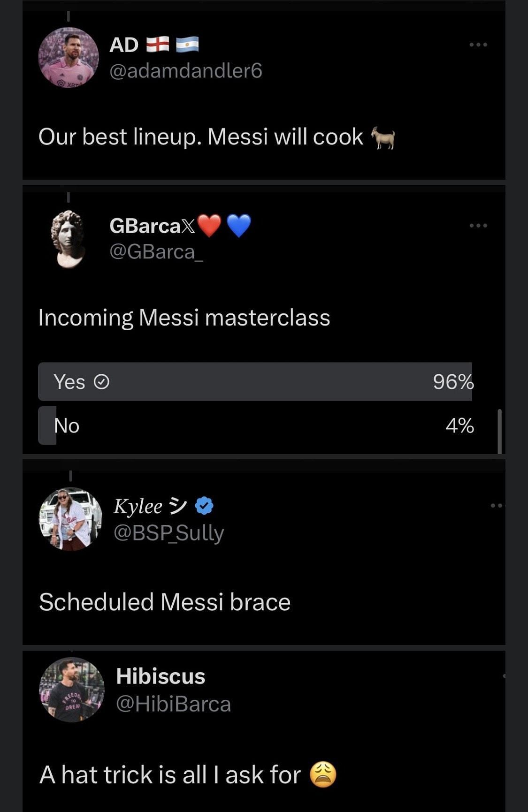Click the GBarca display name
Viewport: 528px width, 812px height.
point(145,226)
